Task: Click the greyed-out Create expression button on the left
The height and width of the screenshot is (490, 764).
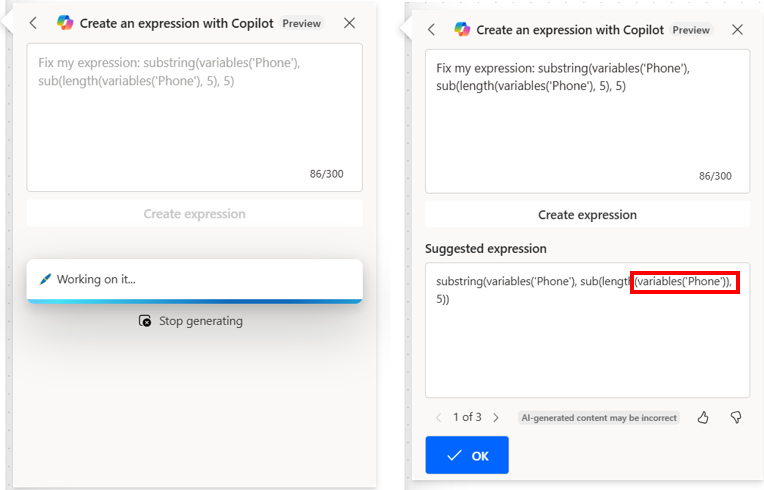Action: click(x=194, y=214)
